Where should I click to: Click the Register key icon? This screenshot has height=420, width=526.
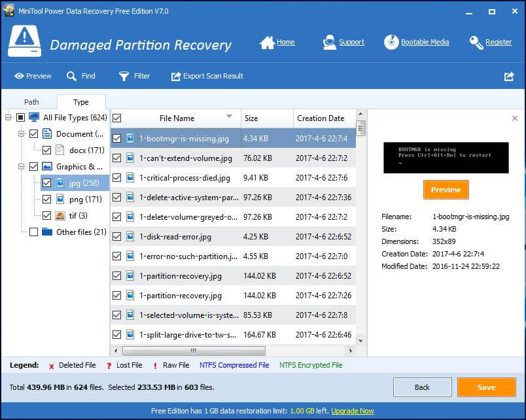(476, 43)
